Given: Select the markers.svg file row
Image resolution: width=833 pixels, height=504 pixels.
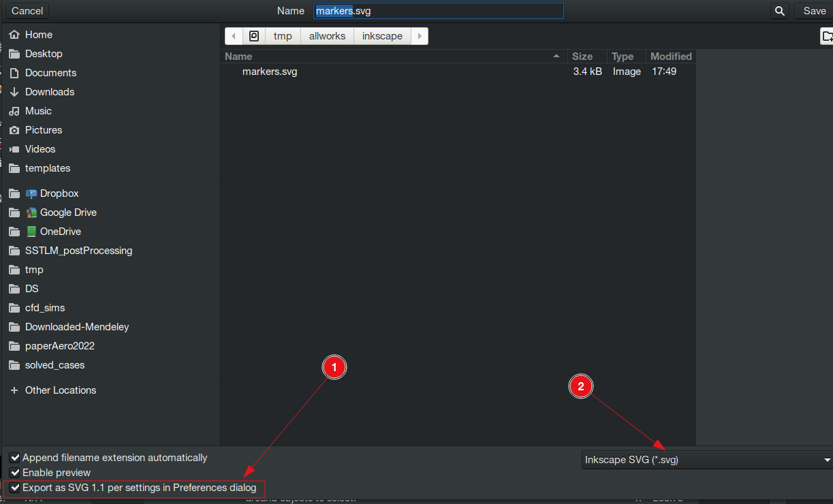Looking at the screenshot, I should (459, 72).
